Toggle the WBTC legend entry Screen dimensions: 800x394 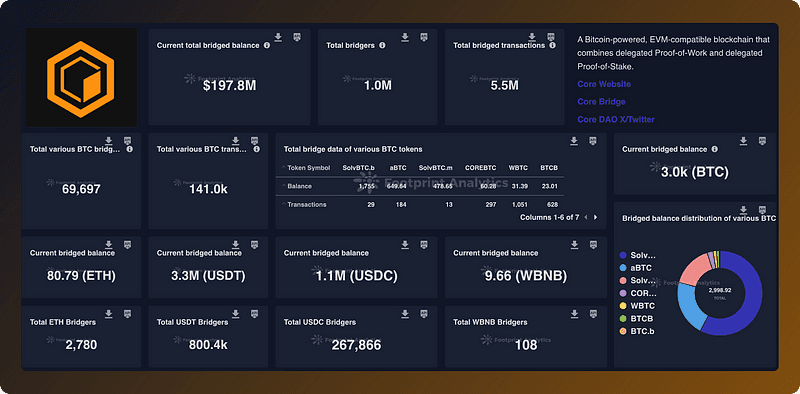[x=637, y=306]
